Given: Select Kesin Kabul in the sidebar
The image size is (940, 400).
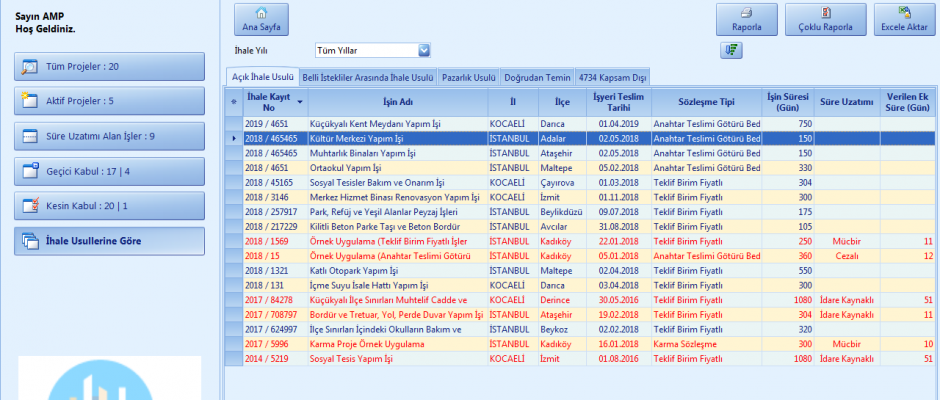Looking at the screenshot, I should click(110, 206).
